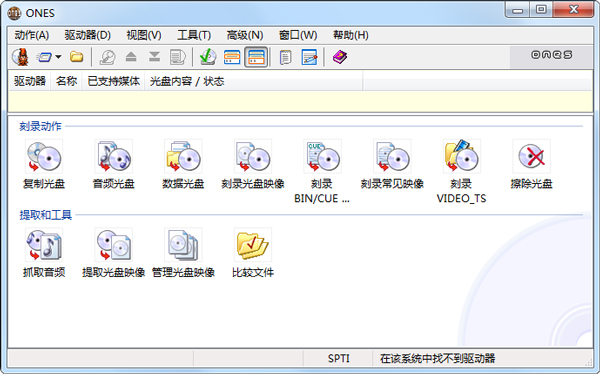This screenshot has height=374, width=600.
Task: Open the 高级(N) menu
Action: click(x=245, y=35)
